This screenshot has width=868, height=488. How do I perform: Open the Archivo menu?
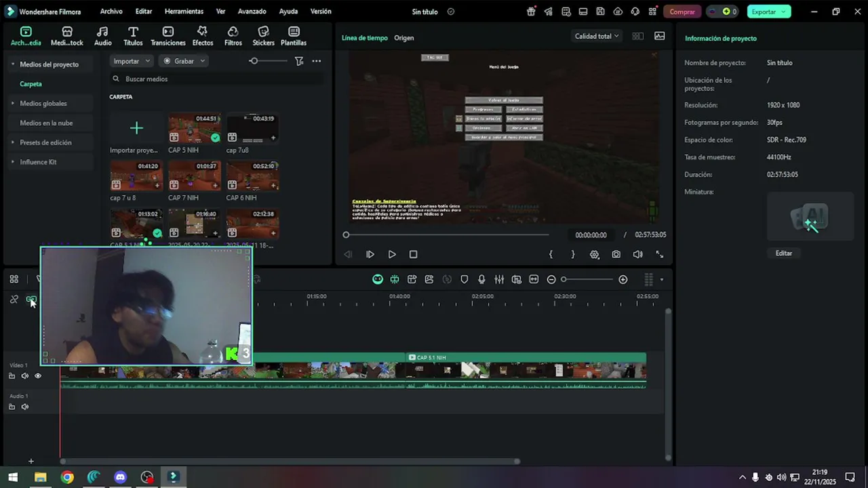pyautogui.click(x=111, y=12)
